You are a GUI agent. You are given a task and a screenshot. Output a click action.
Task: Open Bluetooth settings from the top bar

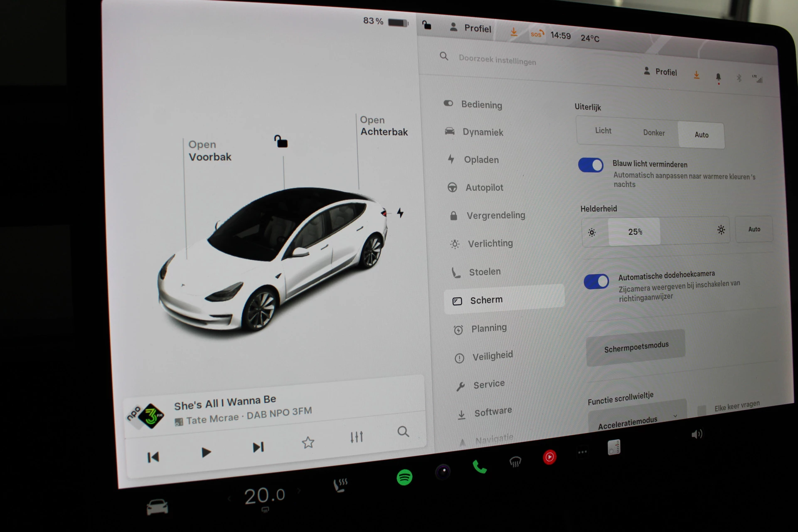pyautogui.click(x=739, y=77)
